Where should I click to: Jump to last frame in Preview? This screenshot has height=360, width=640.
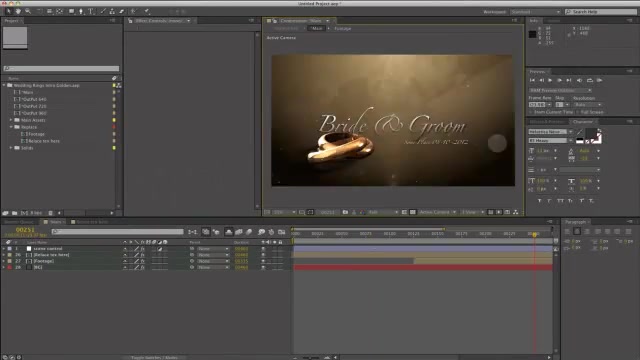[569, 80]
